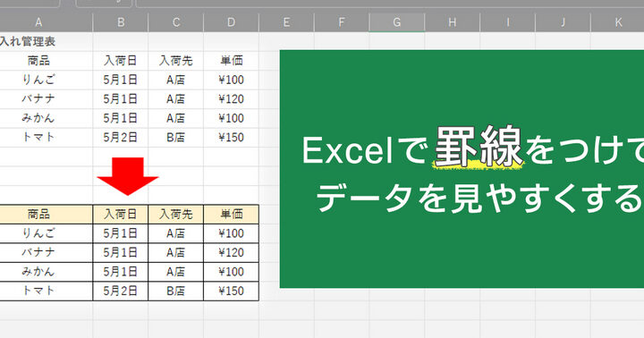Click バナナ row's 5月1日 in unbordered table

[x=121, y=99]
